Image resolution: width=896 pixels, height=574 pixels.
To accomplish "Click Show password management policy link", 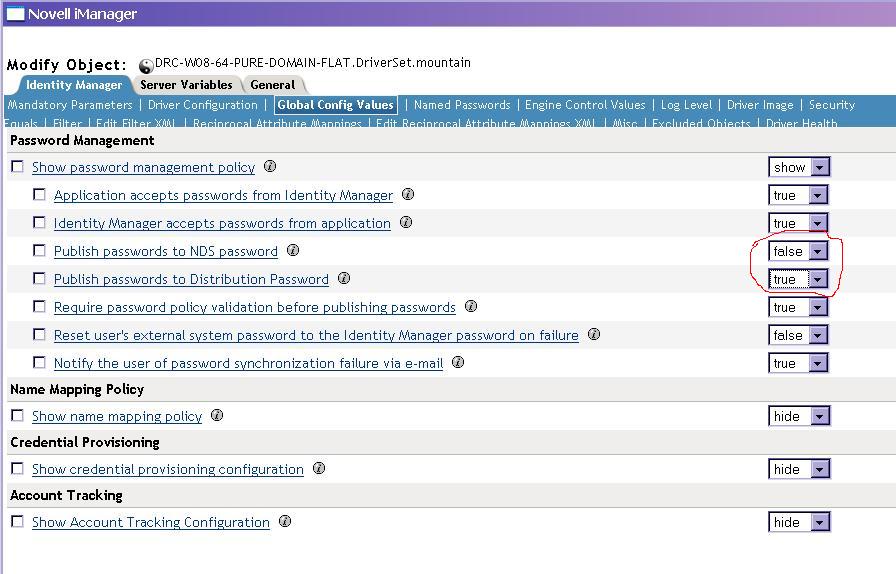I will click(143, 168).
